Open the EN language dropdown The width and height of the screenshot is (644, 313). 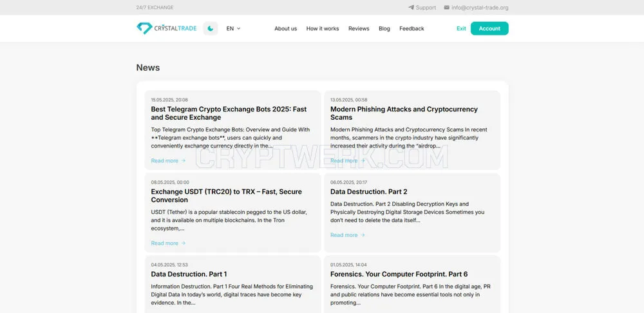point(233,28)
